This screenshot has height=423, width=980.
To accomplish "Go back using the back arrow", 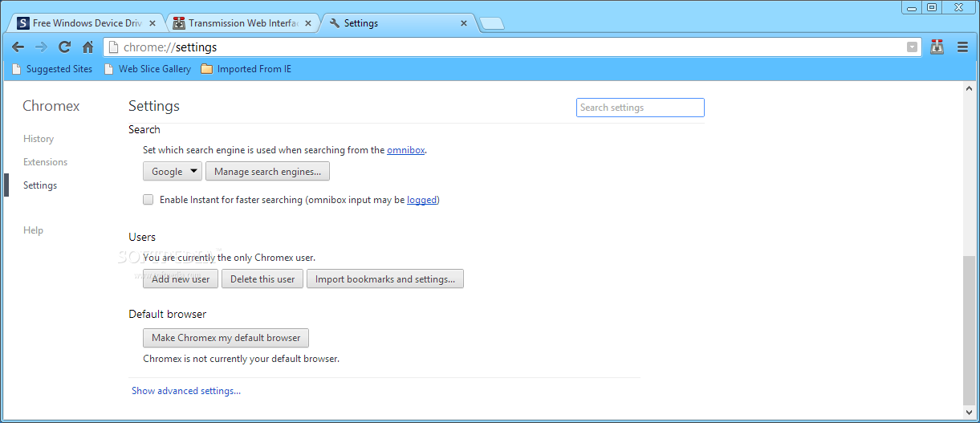I will click(x=18, y=47).
